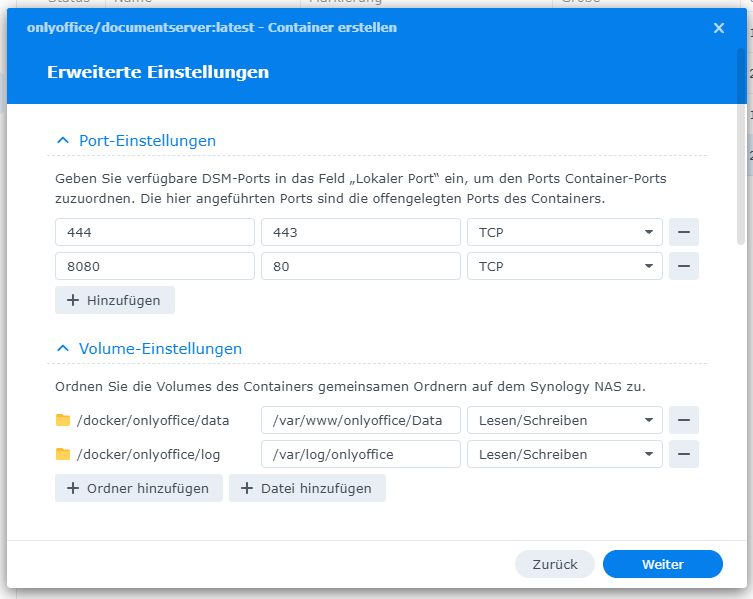753x599 pixels.
Task: Focus the local port field containing 8080
Action: (x=155, y=266)
